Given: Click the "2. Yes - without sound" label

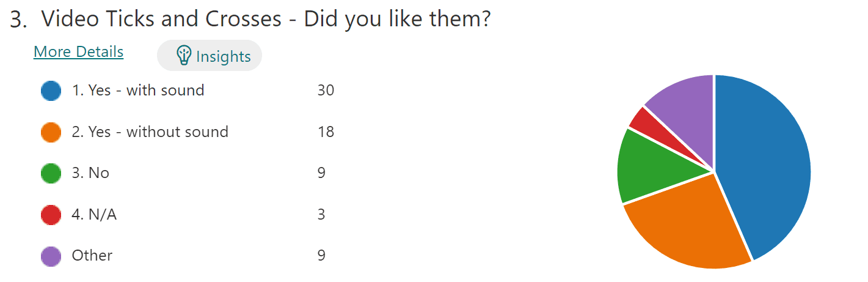Looking at the screenshot, I should click(x=150, y=132).
